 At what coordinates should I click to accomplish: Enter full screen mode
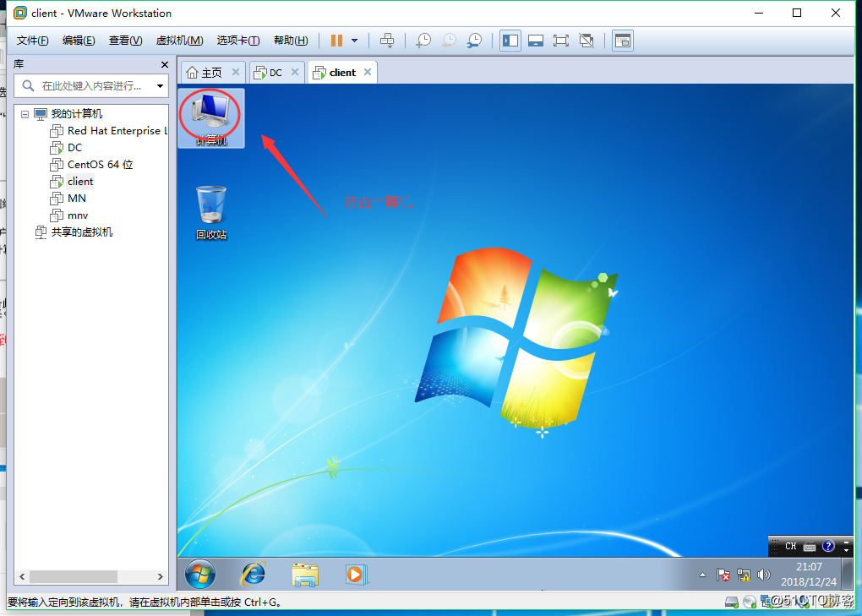(x=561, y=41)
